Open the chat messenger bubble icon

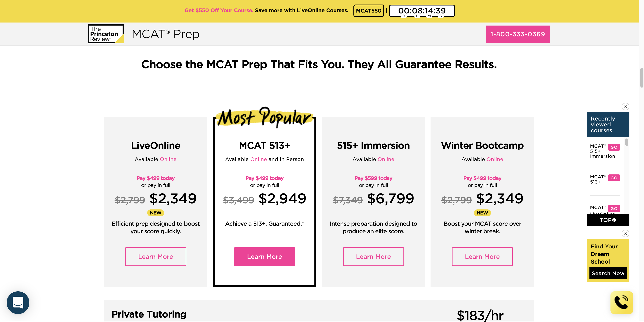[x=18, y=303]
